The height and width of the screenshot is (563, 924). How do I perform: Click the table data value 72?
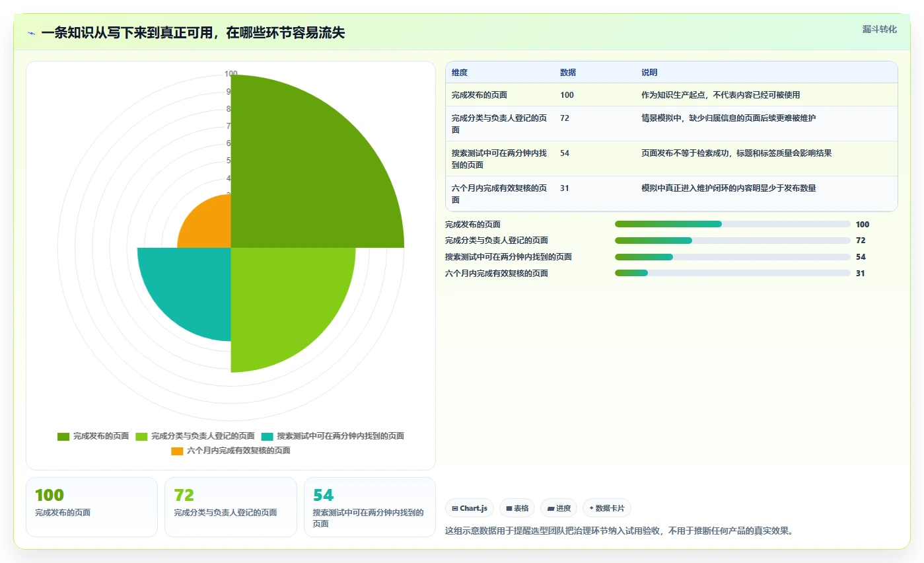pos(565,118)
